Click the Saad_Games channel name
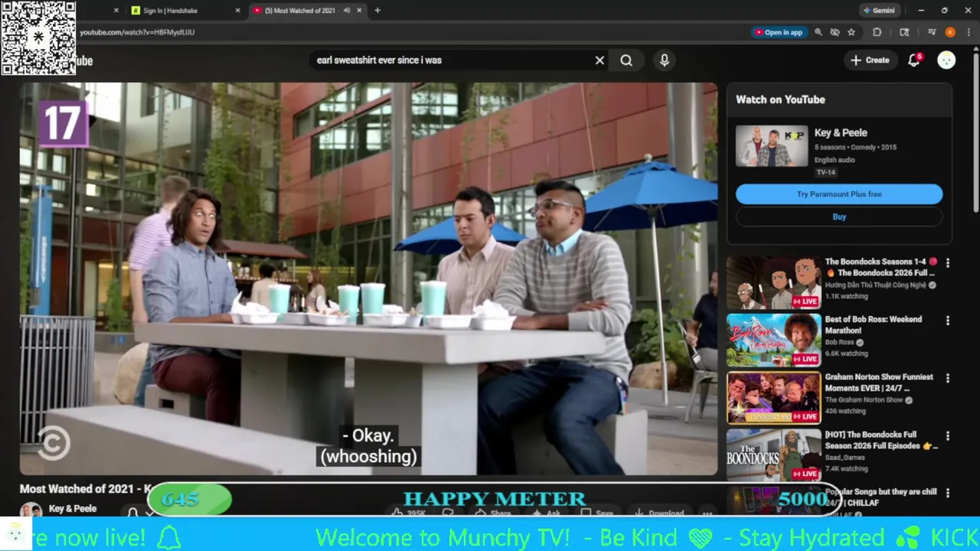Screen dimensions: 980x551 tap(846, 458)
